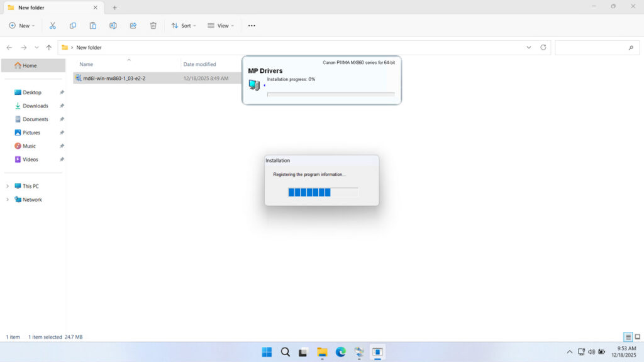Click the Rename icon in toolbar
This screenshot has width=644, height=362.
113,26
